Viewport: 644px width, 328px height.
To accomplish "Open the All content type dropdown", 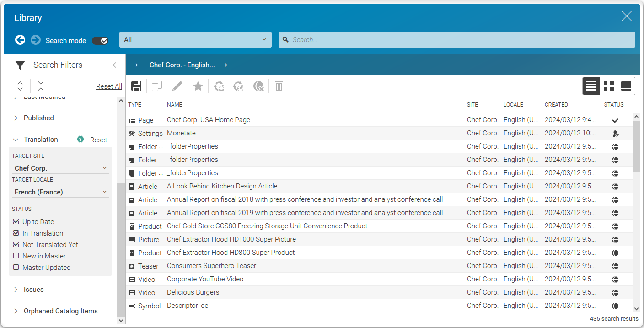I will pos(195,40).
